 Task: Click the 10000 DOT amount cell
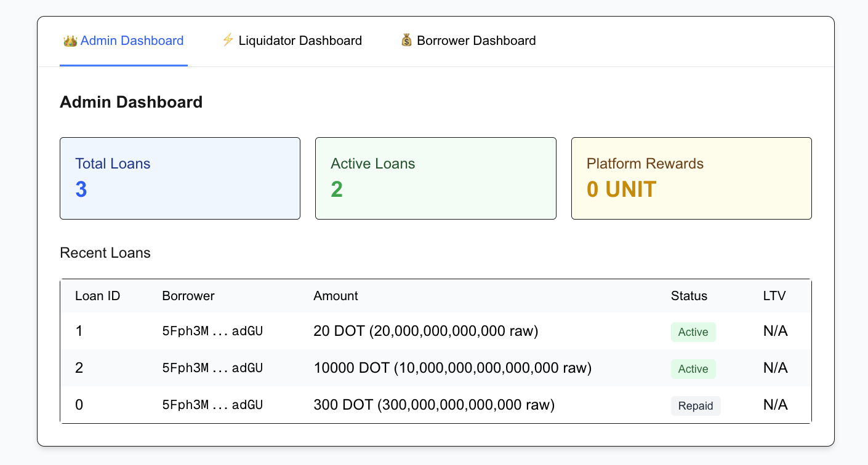coord(452,368)
